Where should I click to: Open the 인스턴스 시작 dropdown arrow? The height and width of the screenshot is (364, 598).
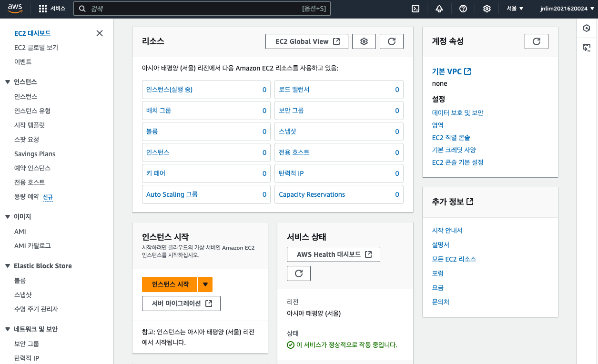click(205, 284)
